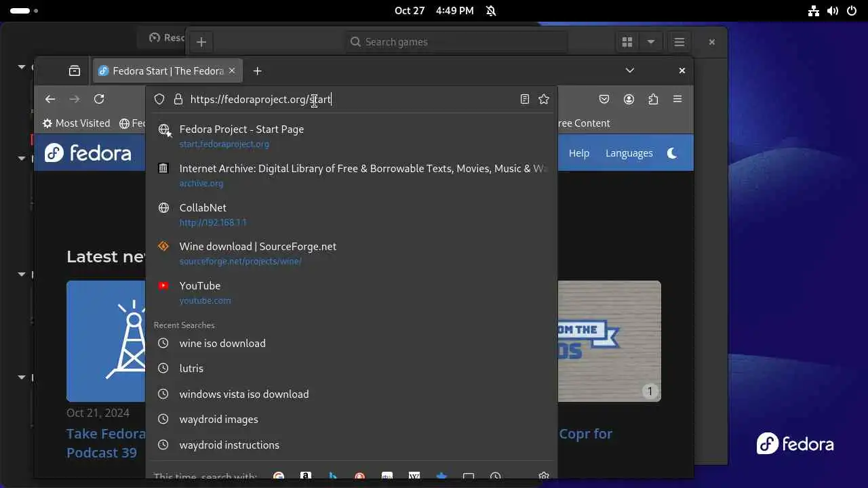Choose recent search 'windows vista iso download'
Viewport: 868px width, 488px height.
pos(352,394)
